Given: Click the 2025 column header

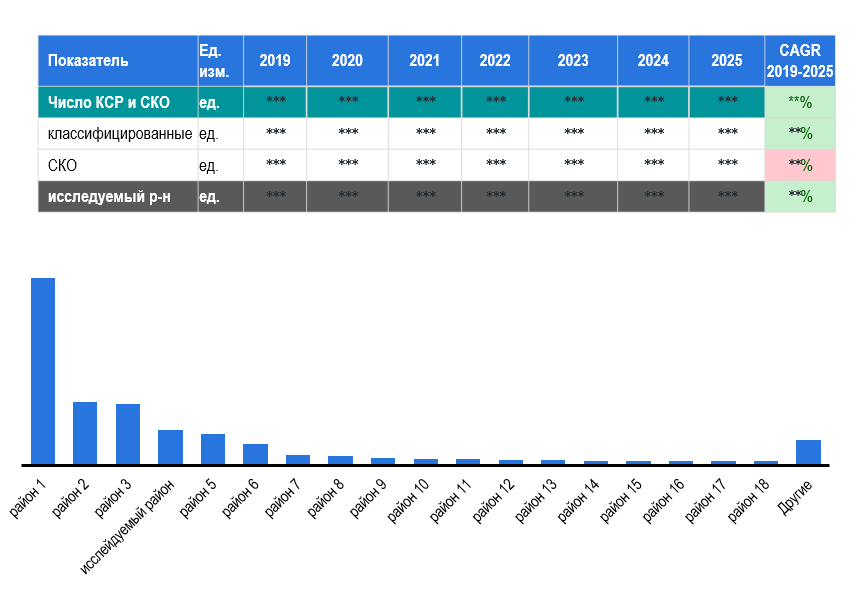Looking at the screenshot, I should (x=727, y=61).
